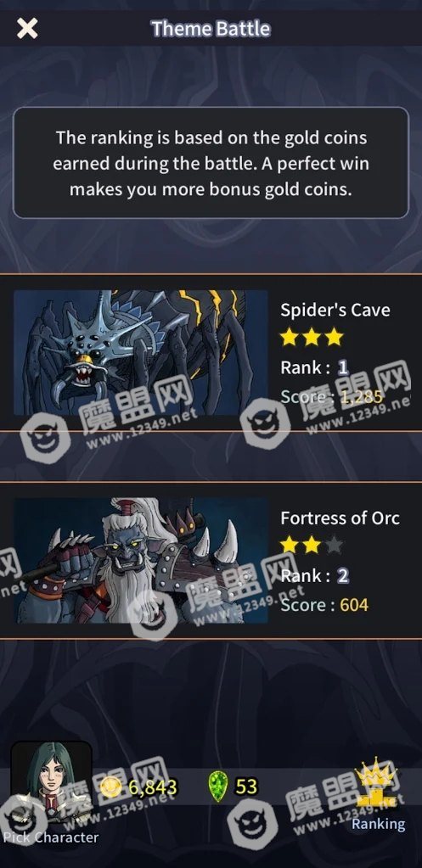Tap the Ranking text label
The width and height of the screenshot is (422, 868).
[x=378, y=824]
